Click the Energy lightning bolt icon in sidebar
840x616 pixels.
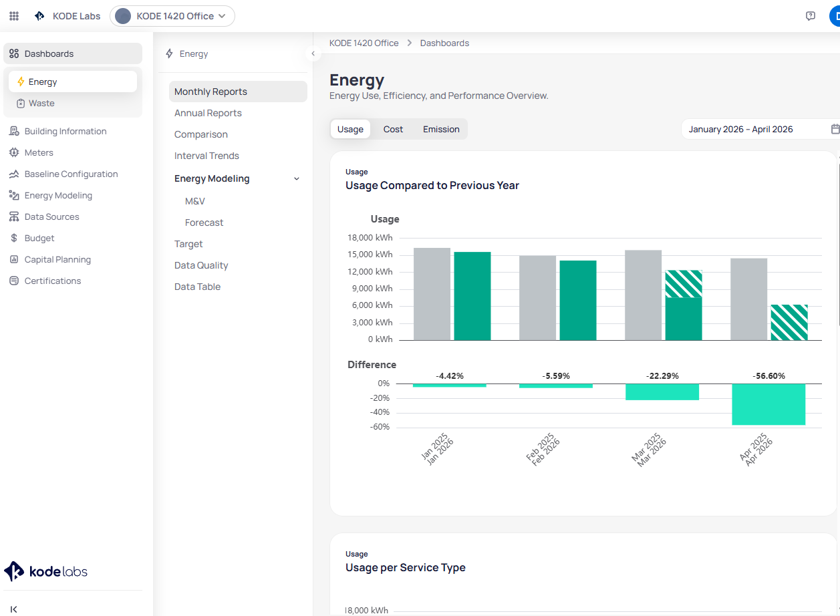click(x=21, y=82)
